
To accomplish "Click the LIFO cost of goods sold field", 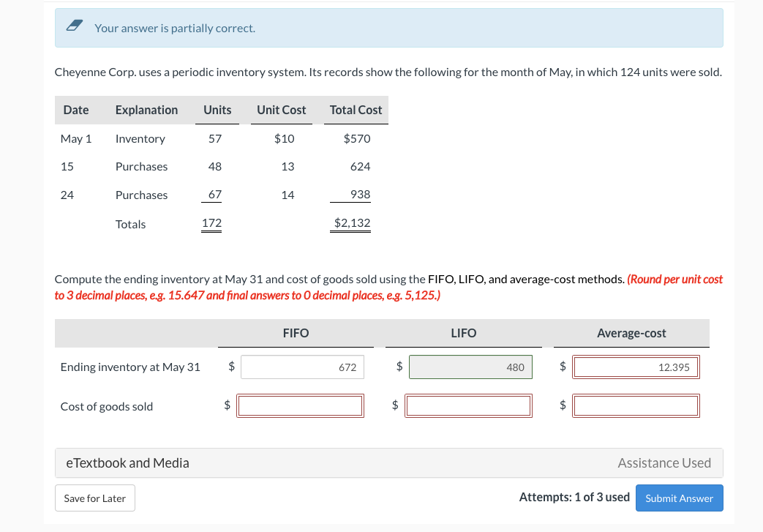I will pyautogui.click(x=469, y=405).
